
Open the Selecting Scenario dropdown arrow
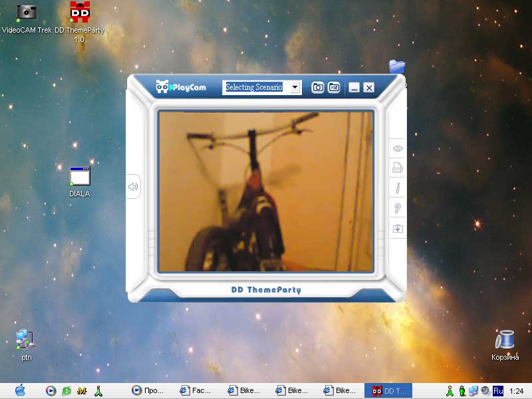pyautogui.click(x=295, y=87)
